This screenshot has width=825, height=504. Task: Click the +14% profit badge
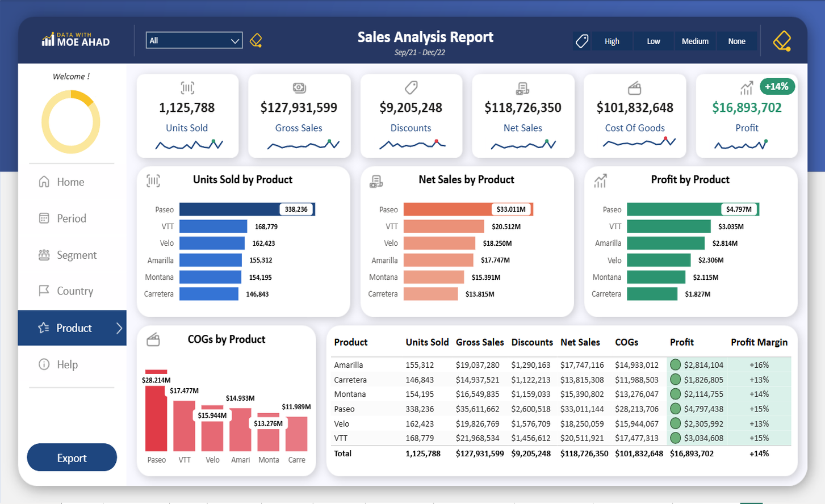click(777, 86)
